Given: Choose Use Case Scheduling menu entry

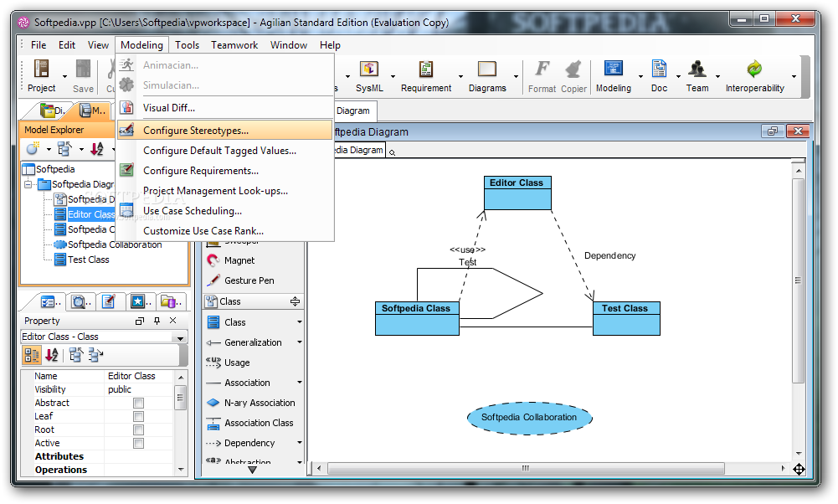Looking at the screenshot, I should [x=225, y=211].
